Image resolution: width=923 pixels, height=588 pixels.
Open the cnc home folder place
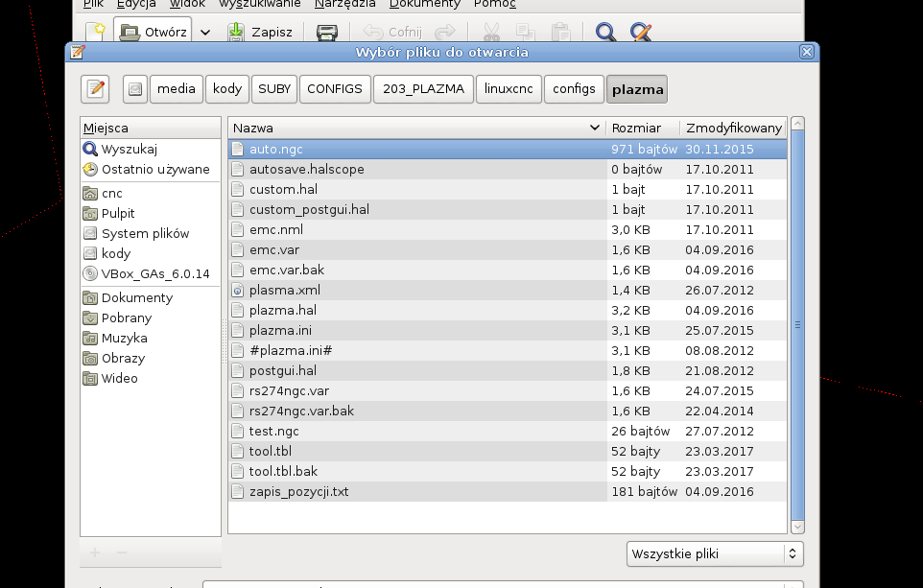click(151, 193)
